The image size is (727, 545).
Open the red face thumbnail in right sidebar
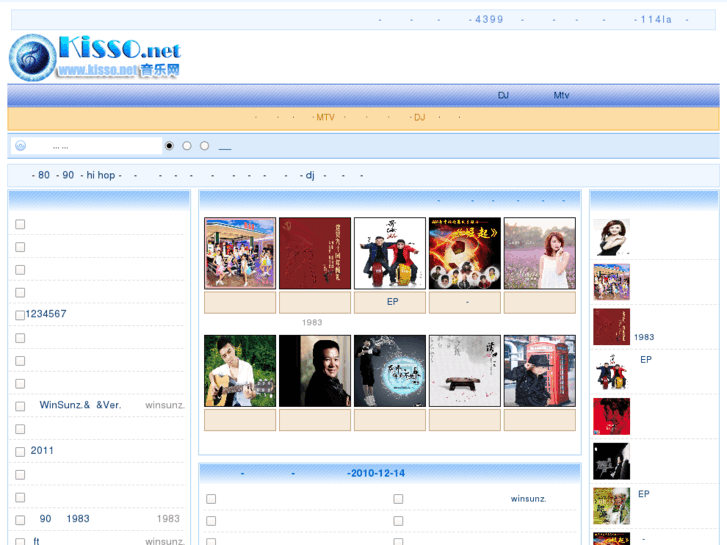tap(612, 417)
